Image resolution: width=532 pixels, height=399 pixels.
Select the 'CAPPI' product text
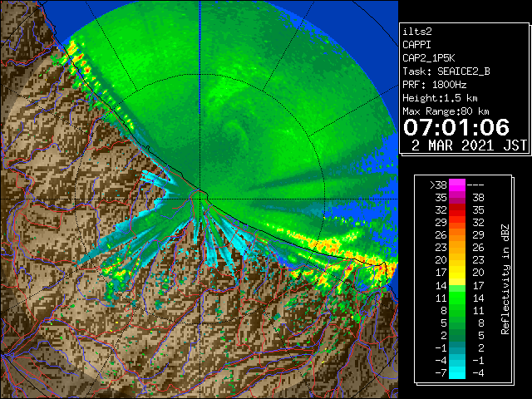[416, 45]
